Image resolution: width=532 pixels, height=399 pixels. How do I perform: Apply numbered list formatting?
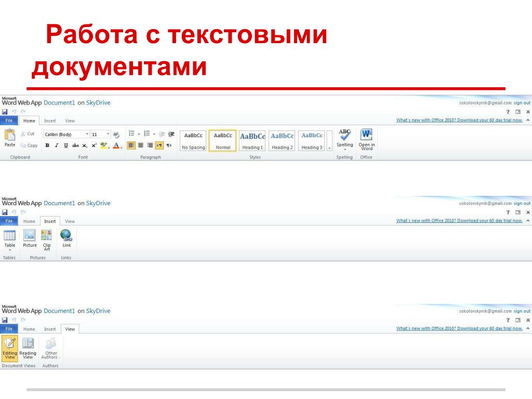(147, 134)
